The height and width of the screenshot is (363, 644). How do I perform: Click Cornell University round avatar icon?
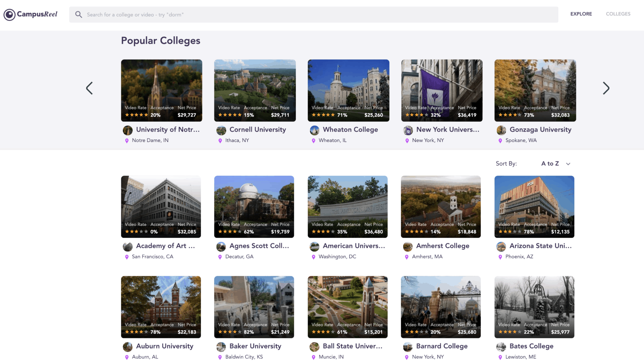coord(221,130)
